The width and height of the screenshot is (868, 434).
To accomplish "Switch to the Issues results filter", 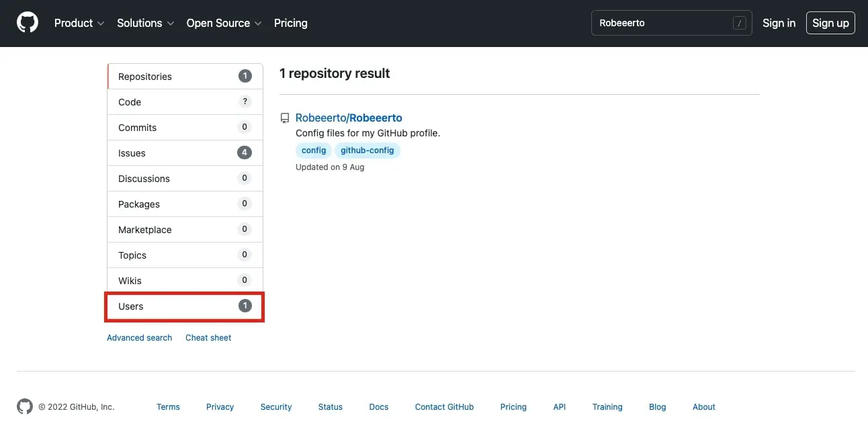I will point(185,153).
